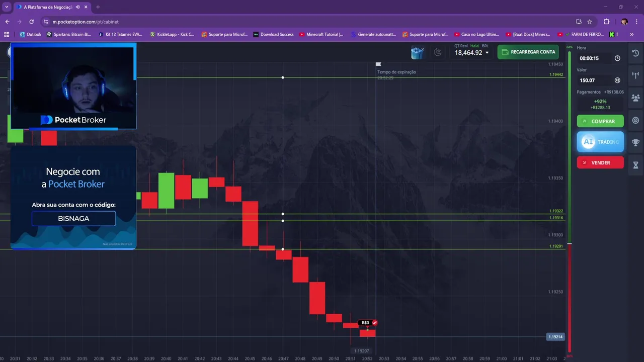Select the 1.19322 horizontal line handle
Viewport: 644px width, 362px height.
[283, 214]
